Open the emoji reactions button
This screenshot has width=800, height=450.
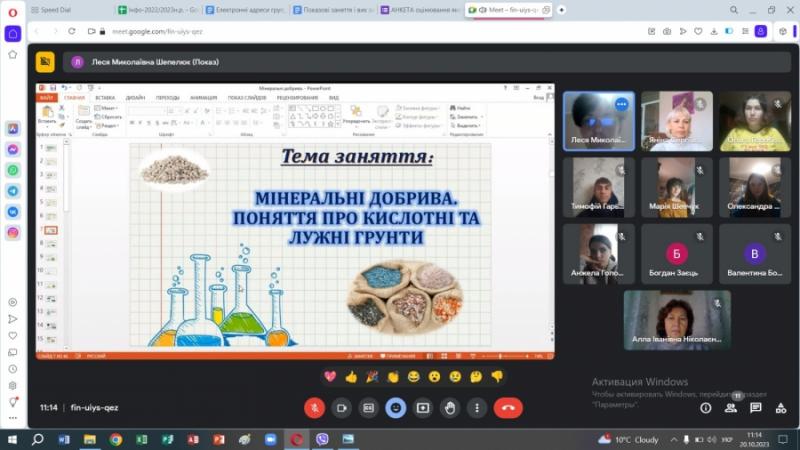395,408
